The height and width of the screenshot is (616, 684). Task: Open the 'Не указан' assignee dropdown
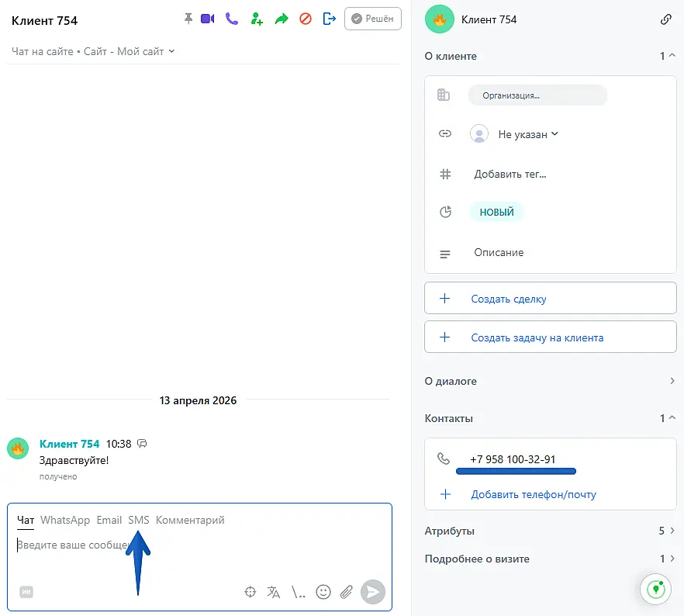pos(527,134)
